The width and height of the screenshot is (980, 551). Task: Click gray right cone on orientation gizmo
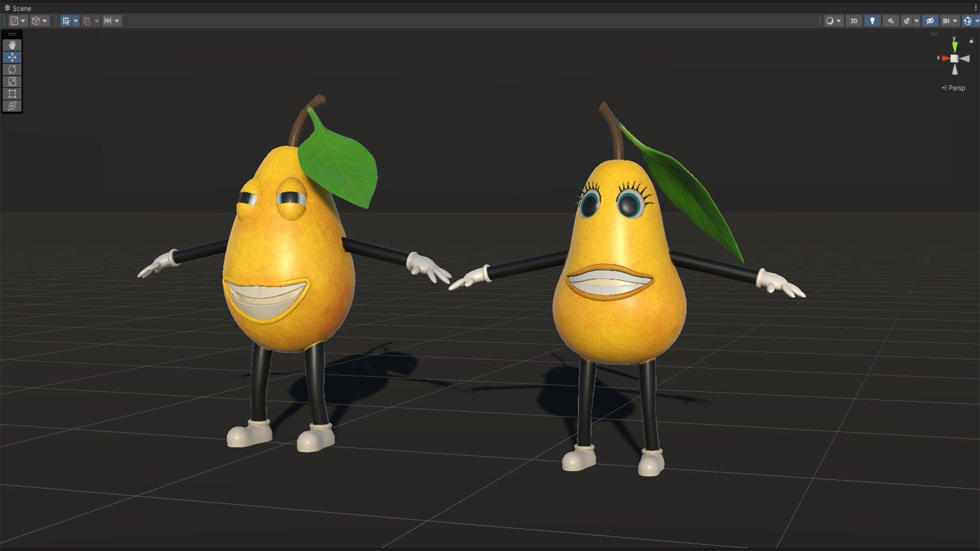pyautogui.click(x=964, y=59)
